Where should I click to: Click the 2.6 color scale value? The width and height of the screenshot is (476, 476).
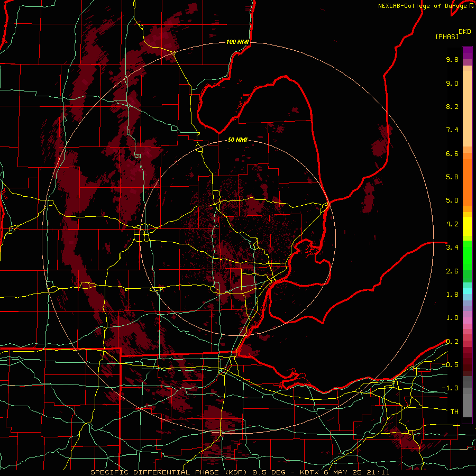[x=452, y=271]
